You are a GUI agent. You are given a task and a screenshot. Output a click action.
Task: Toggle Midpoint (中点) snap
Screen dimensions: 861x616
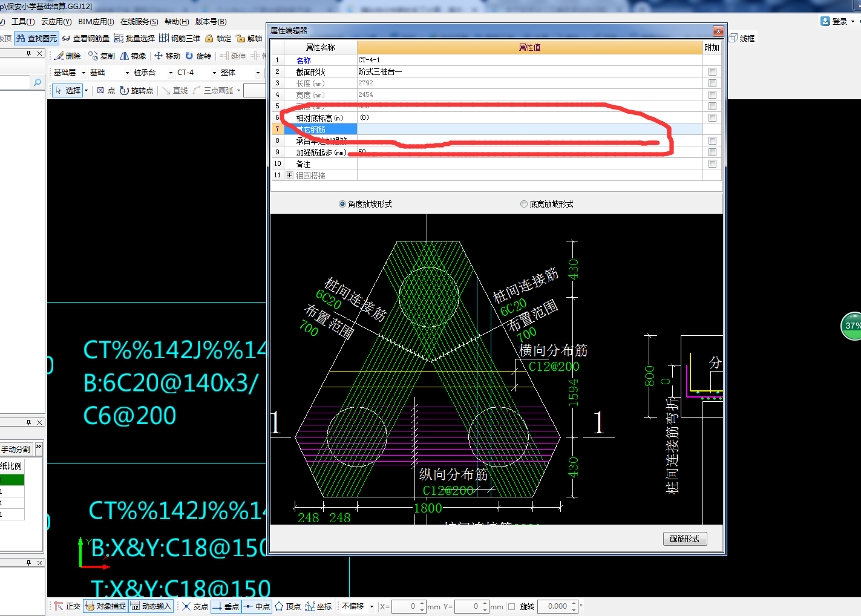257,606
